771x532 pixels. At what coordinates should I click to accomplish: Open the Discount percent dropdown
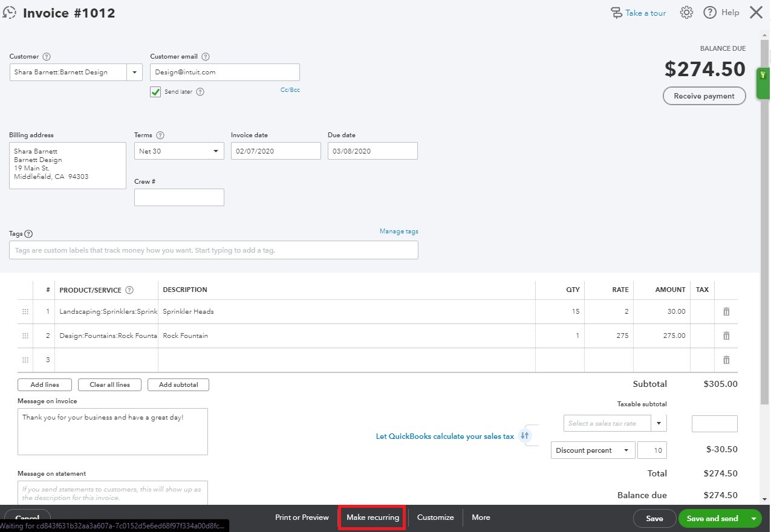627,450
